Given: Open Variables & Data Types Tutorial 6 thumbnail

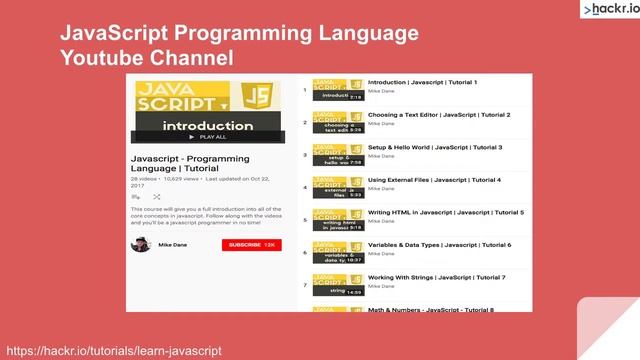Looking at the screenshot, I should point(338,253).
